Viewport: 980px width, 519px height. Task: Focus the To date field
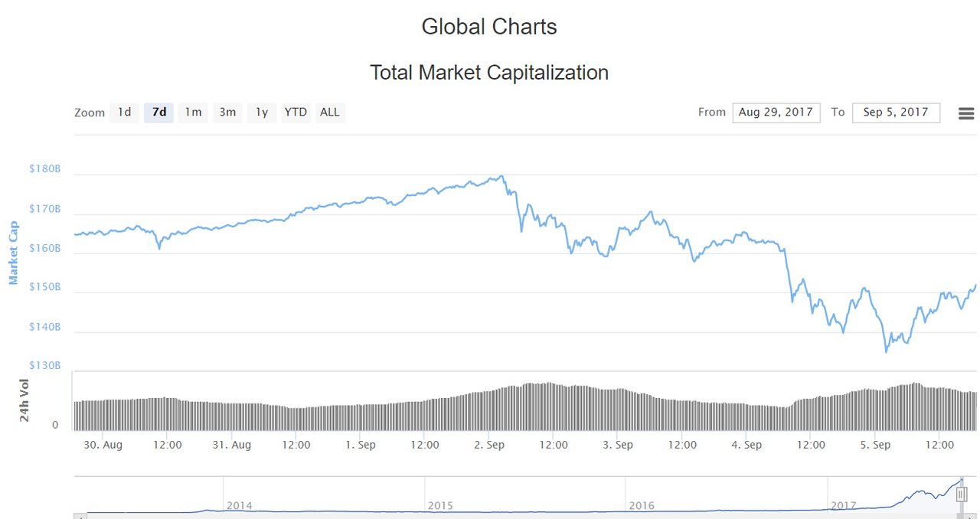tap(896, 113)
